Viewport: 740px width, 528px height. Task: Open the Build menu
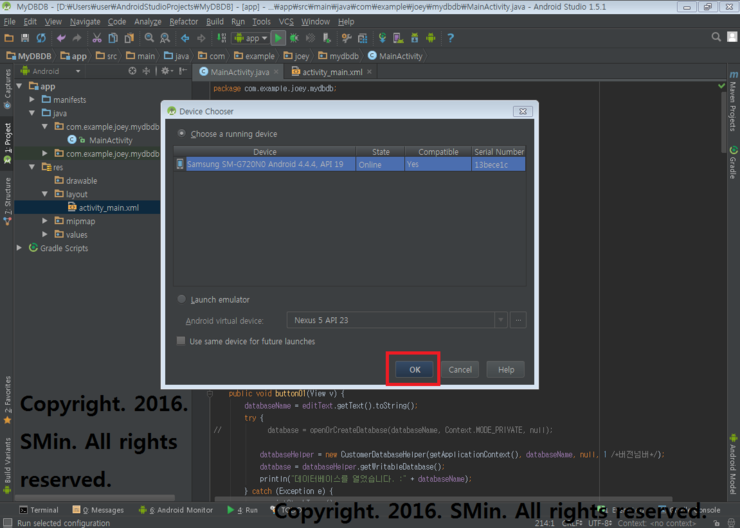pos(215,22)
